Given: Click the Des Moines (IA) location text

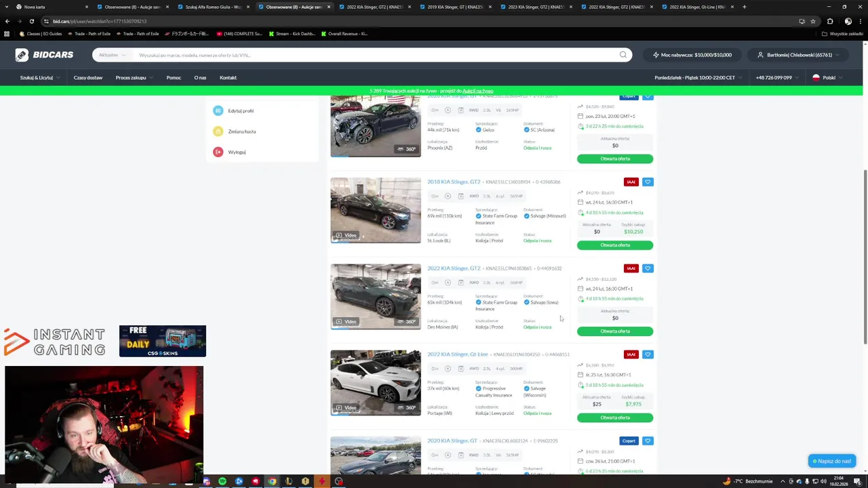Looking at the screenshot, I should 443,327.
